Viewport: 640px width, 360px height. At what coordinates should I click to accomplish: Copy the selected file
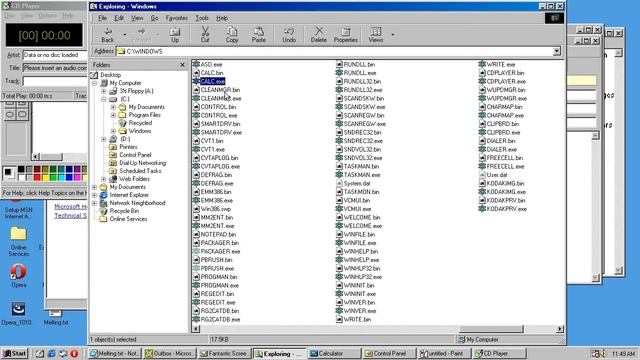(x=232, y=35)
